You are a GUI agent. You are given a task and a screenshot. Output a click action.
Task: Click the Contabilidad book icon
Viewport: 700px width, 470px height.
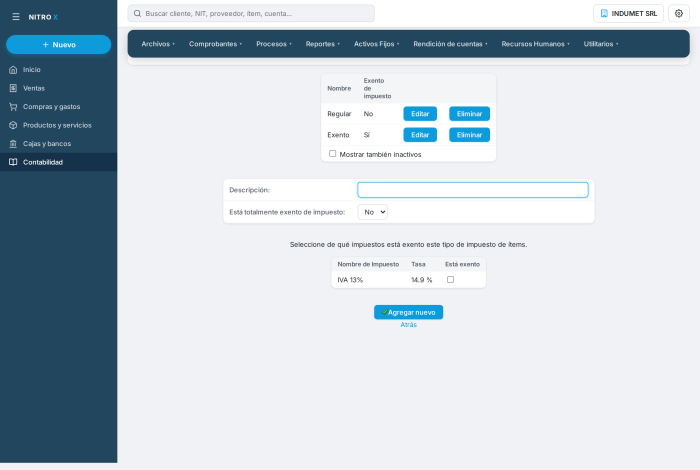click(13, 162)
